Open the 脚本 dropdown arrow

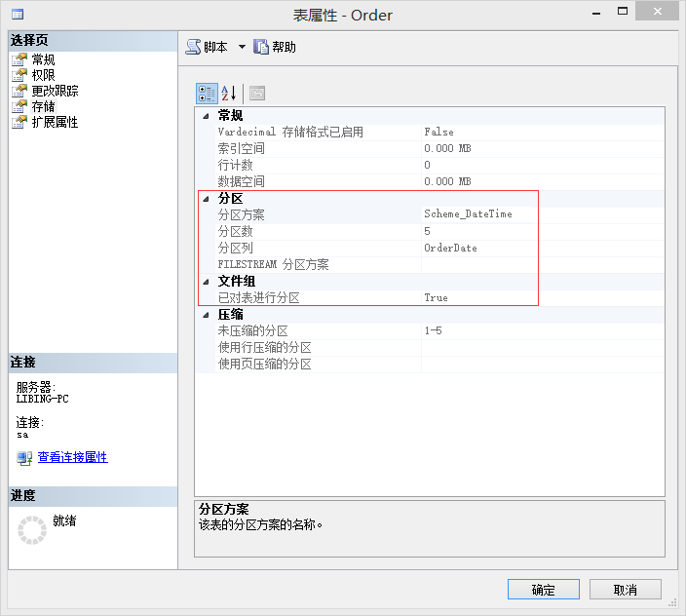click(242, 47)
